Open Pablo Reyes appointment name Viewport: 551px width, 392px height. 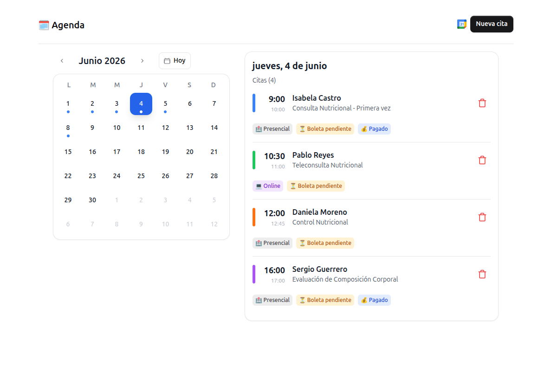(313, 155)
